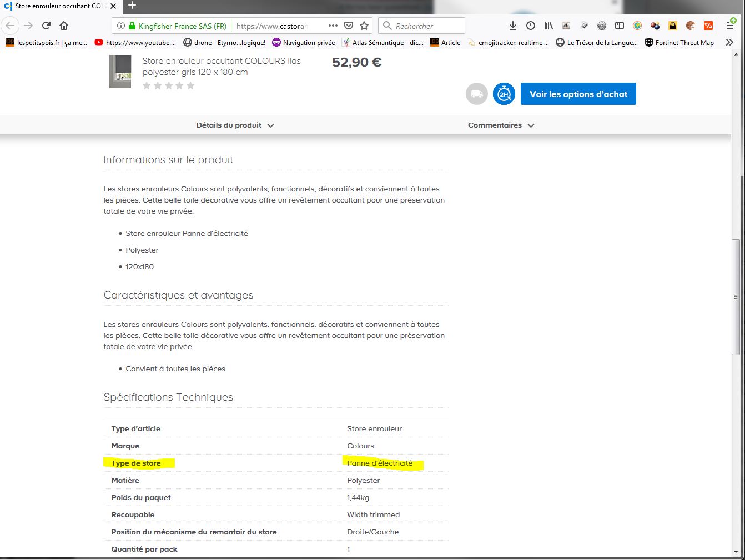This screenshot has width=745, height=560.
Task: Click the blue 2H pickup icon
Action: point(504,94)
